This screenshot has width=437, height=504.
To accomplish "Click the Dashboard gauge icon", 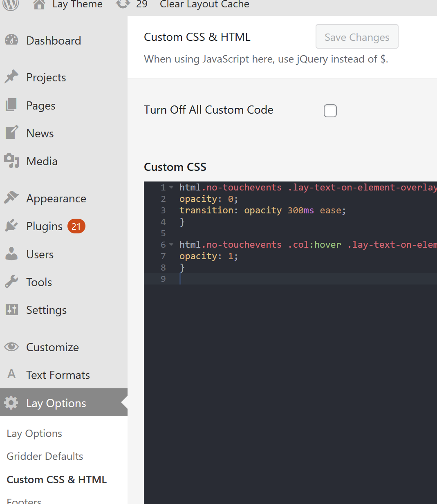I will click(x=11, y=40).
